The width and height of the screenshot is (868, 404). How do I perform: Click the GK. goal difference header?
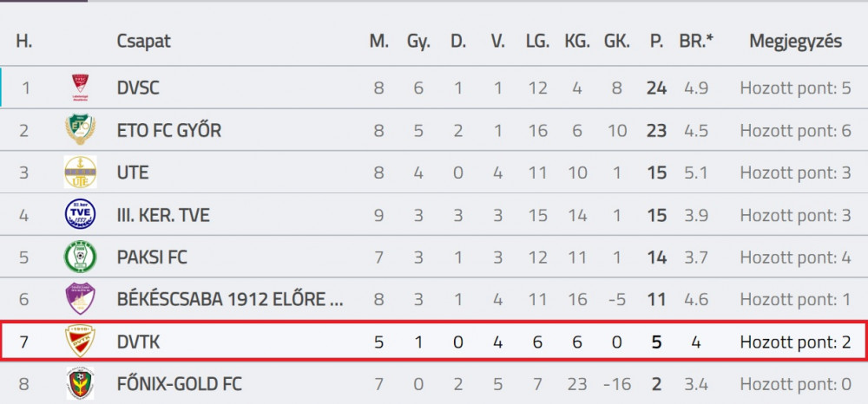616,42
